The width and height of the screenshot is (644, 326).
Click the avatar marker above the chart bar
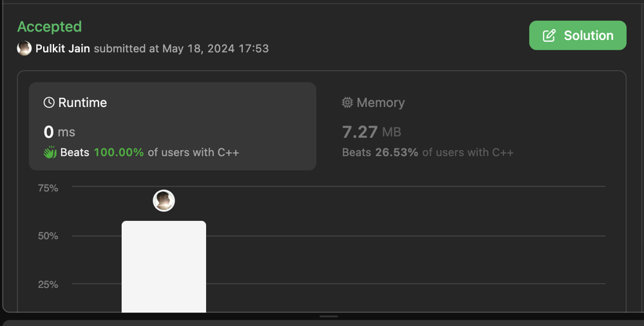pyautogui.click(x=164, y=200)
